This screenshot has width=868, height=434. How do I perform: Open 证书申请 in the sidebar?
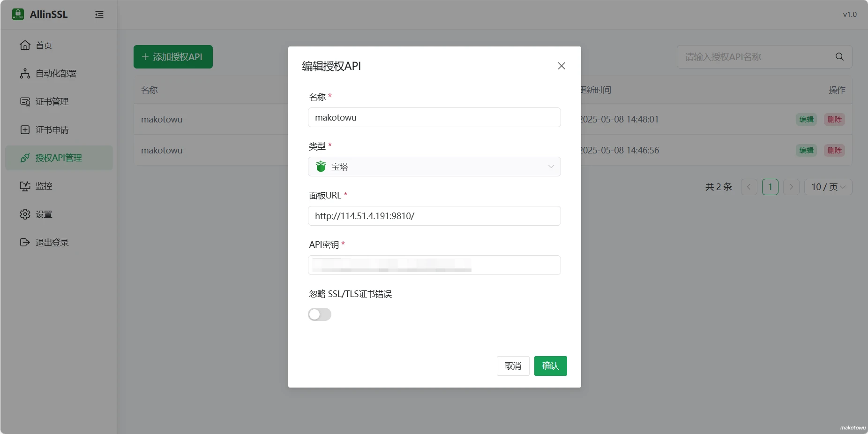click(x=59, y=129)
